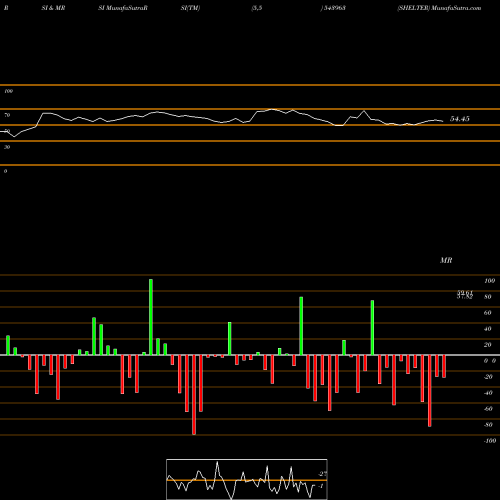Click the RSI value label 54.45

pos(460,119)
